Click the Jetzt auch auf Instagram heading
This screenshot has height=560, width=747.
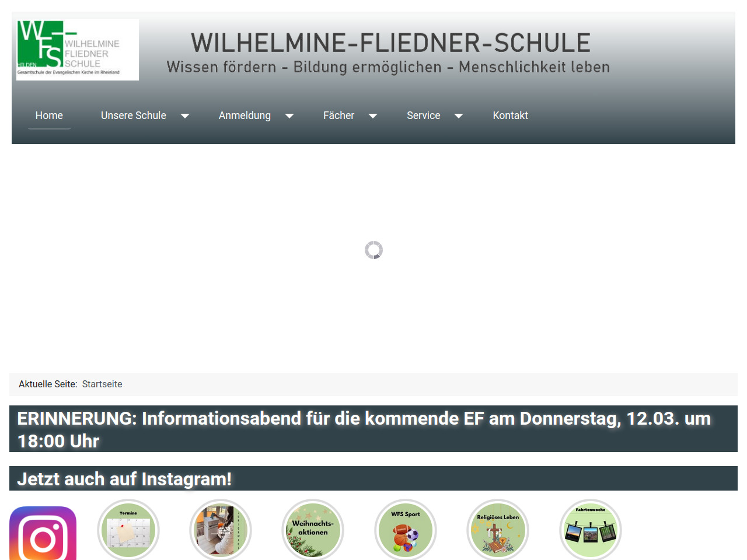pyautogui.click(x=124, y=479)
